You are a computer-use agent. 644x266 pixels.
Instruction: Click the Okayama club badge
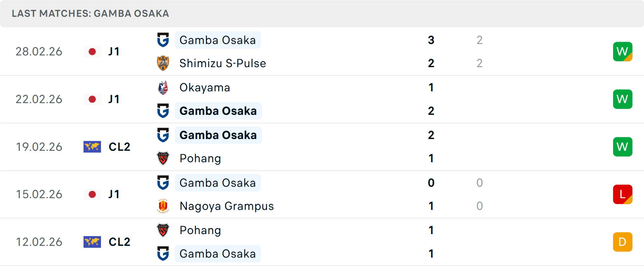pos(163,87)
